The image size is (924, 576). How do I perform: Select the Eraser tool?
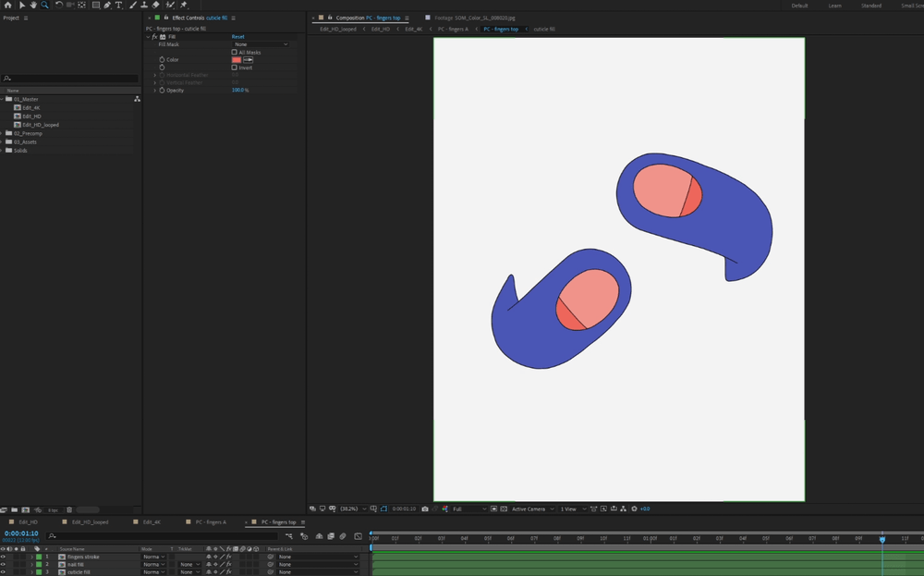155,5
